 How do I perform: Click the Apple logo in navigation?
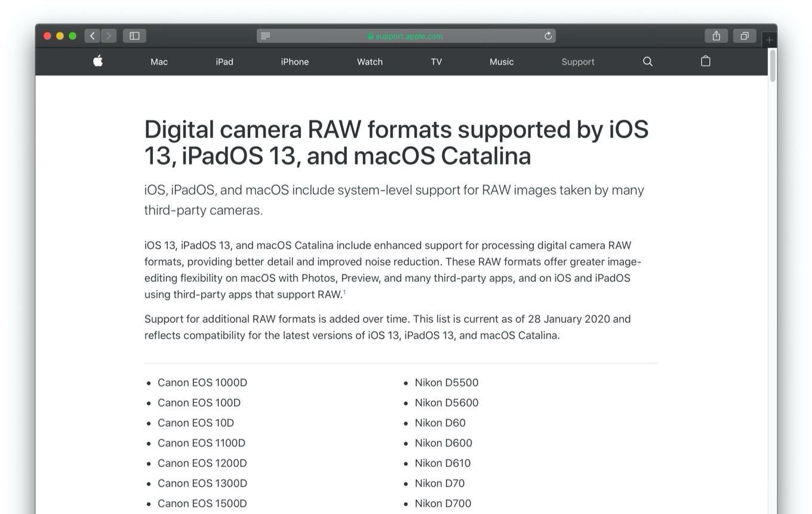click(x=98, y=61)
